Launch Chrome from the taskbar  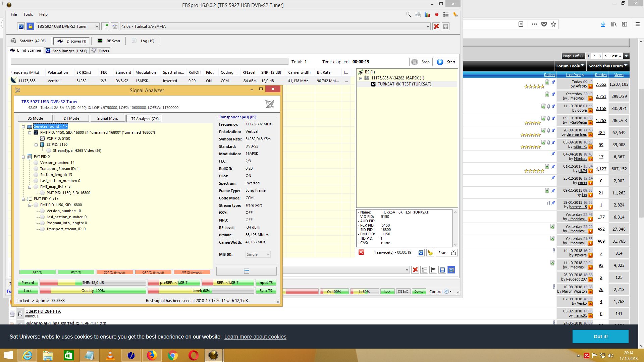[x=173, y=355]
